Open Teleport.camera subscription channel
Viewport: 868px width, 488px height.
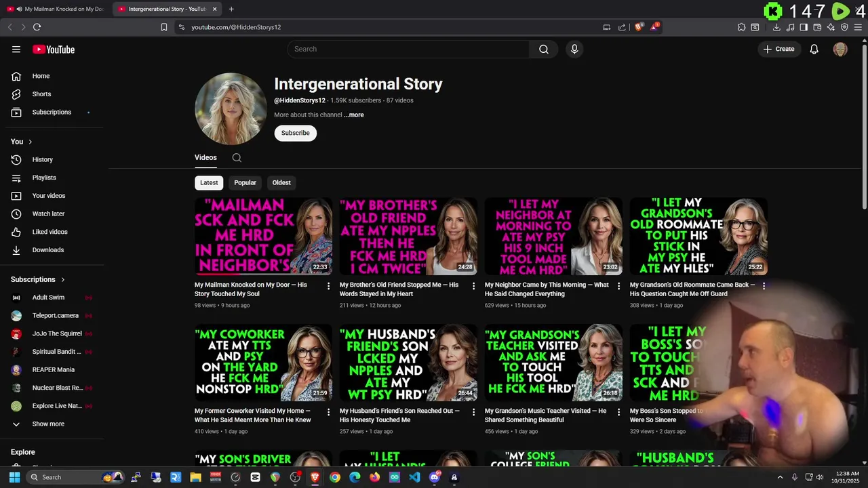[54, 315]
